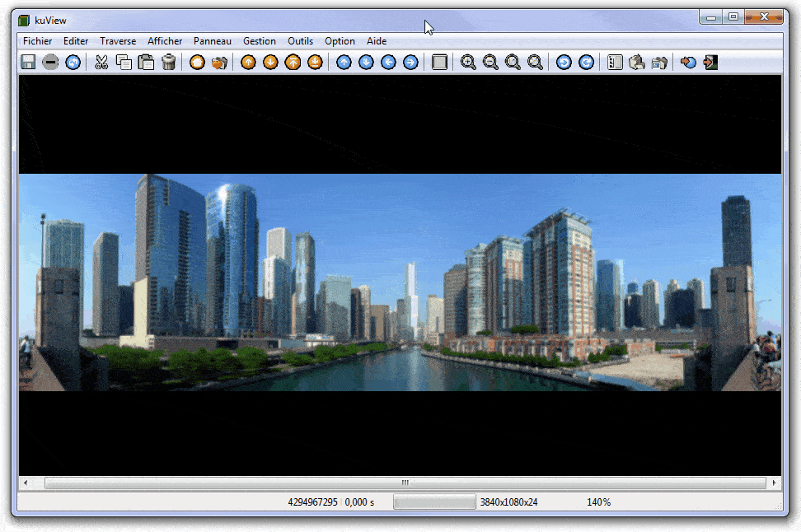Viewport: 801px width, 532px height.
Task: Click the orange home icon
Action: [x=197, y=63]
